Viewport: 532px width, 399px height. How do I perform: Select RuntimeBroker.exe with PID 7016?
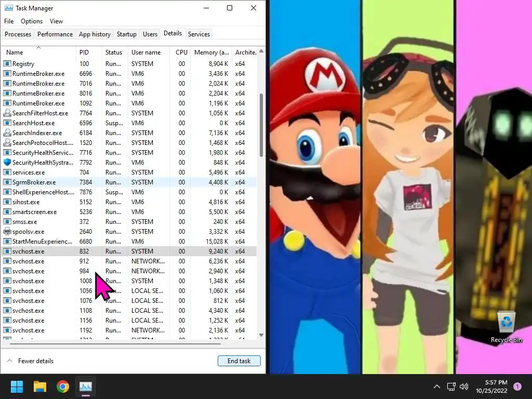(129, 84)
